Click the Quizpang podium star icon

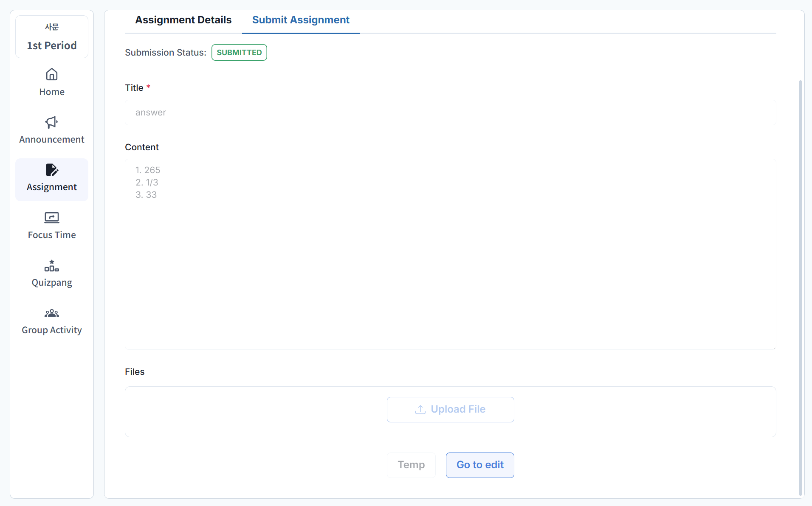pyautogui.click(x=52, y=266)
